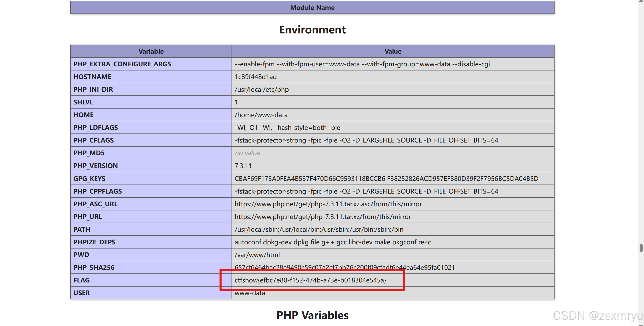Click the PHP_INI_DIR value path
Screen dimensions: 644x326
[x=261, y=89]
